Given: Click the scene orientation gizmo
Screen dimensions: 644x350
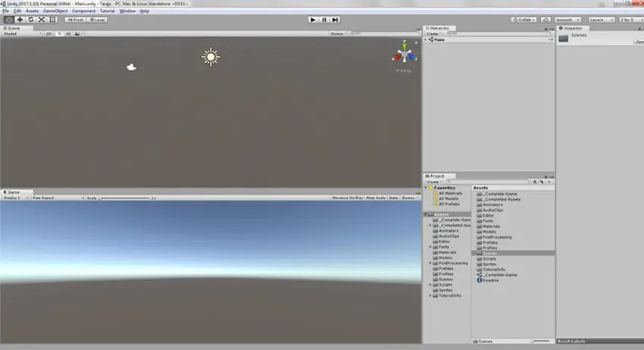Looking at the screenshot, I should [404, 55].
